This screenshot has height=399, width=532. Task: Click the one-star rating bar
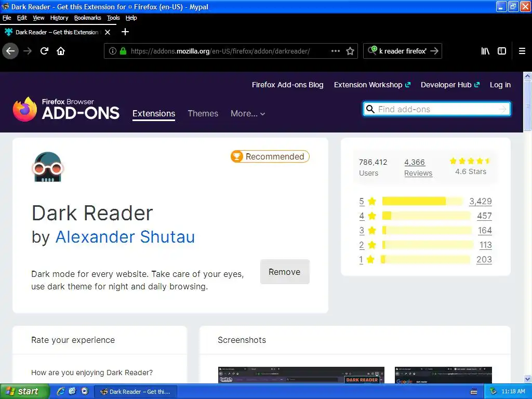pos(426,260)
